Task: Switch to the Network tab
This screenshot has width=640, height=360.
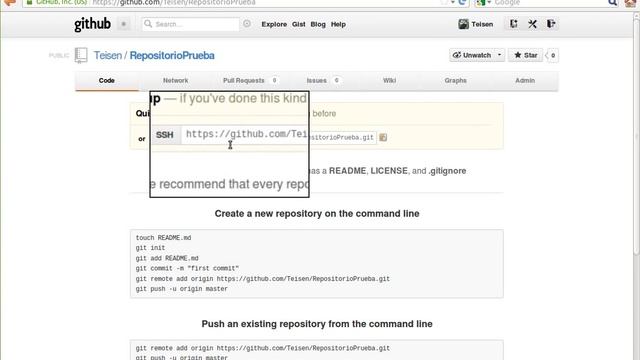Action: 176,80
